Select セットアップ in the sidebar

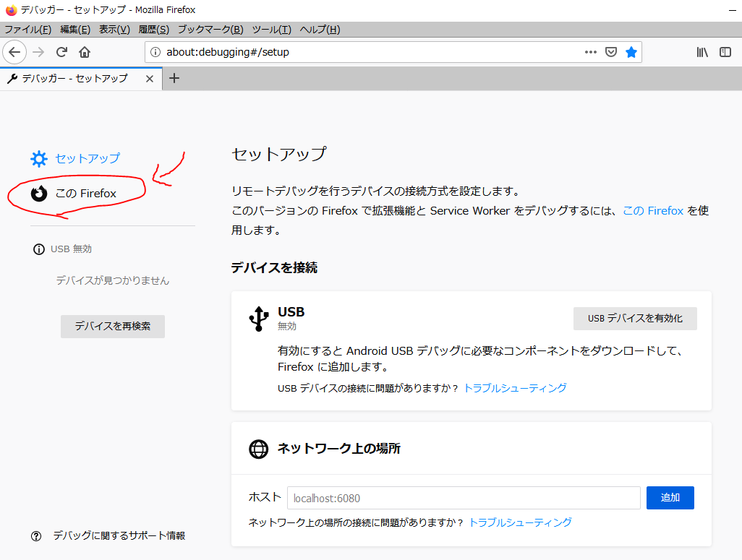tap(88, 158)
